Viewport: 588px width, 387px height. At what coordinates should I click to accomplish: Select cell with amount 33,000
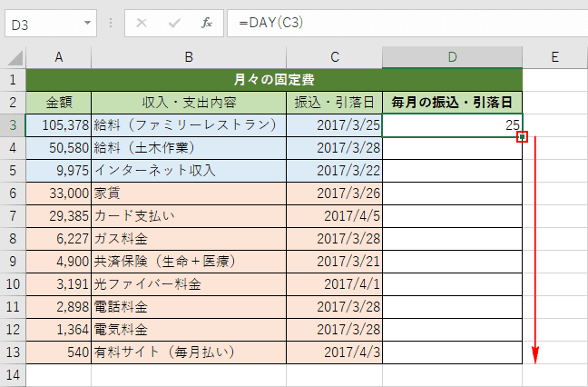58,193
